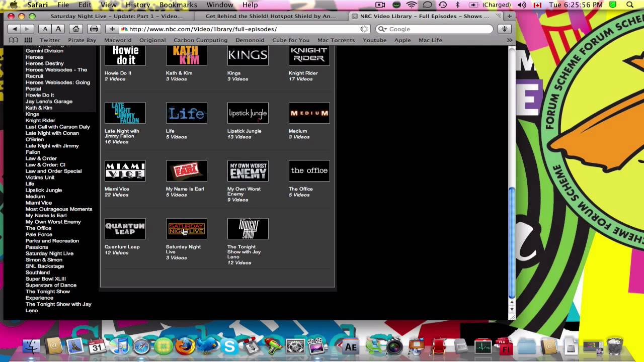Open the Window menu
The image size is (644, 362).
[x=220, y=5]
